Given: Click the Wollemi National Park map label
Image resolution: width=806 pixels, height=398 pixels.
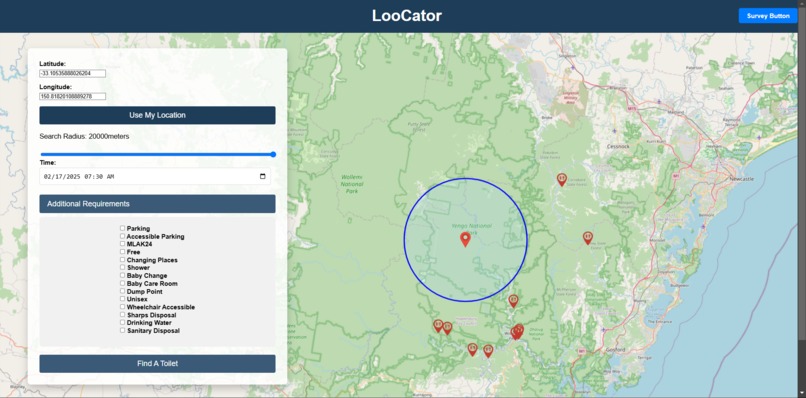Looking at the screenshot, I should pyautogui.click(x=352, y=184).
